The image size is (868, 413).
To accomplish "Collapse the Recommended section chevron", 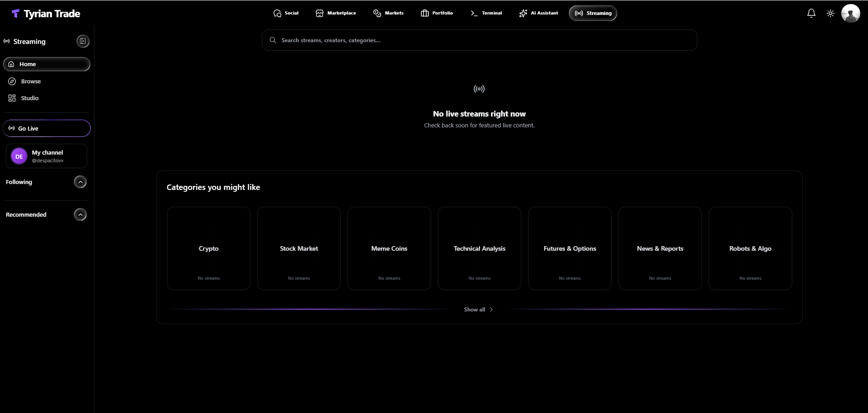I will point(80,214).
